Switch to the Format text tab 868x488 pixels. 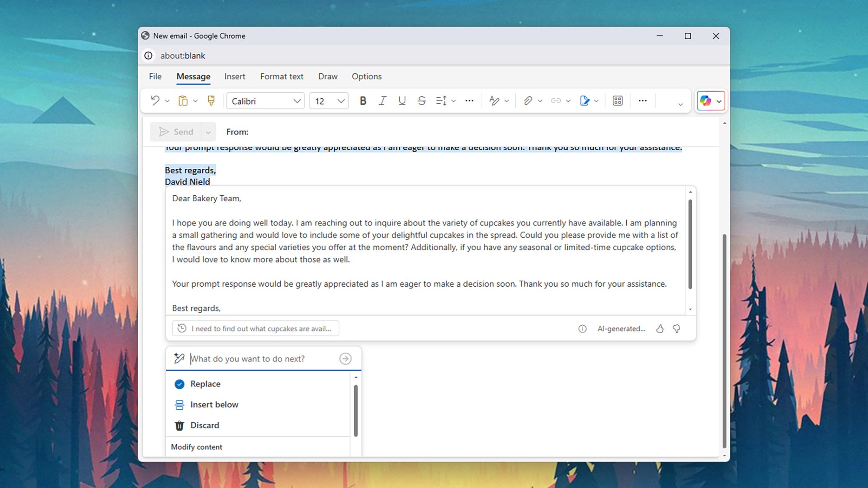(x=282, y=76)
